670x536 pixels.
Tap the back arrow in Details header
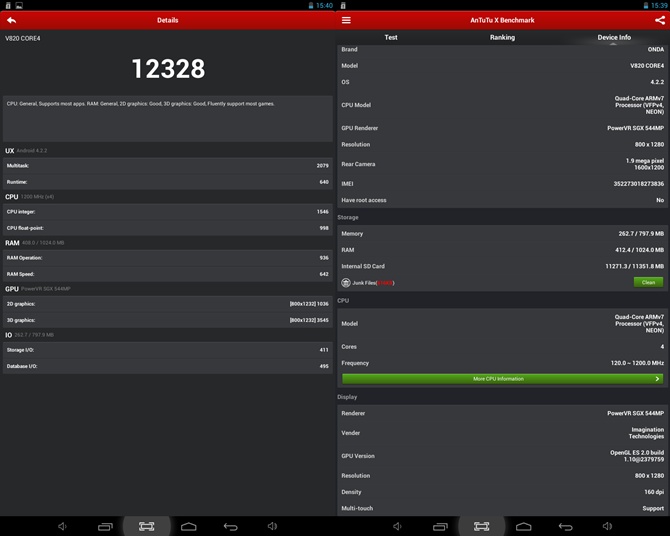point(12,20)
